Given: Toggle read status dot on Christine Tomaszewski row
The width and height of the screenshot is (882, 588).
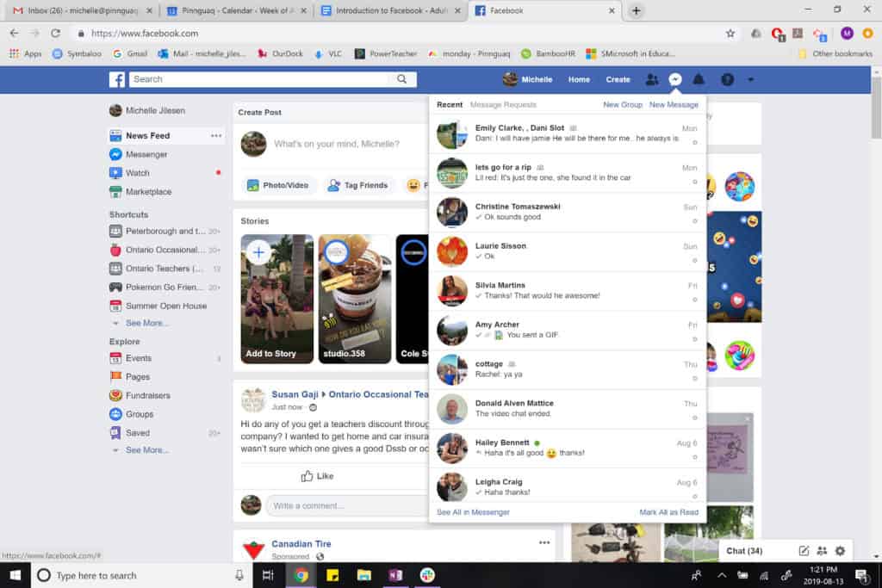Looking at the screenshot, I should (x=695, y=221).
